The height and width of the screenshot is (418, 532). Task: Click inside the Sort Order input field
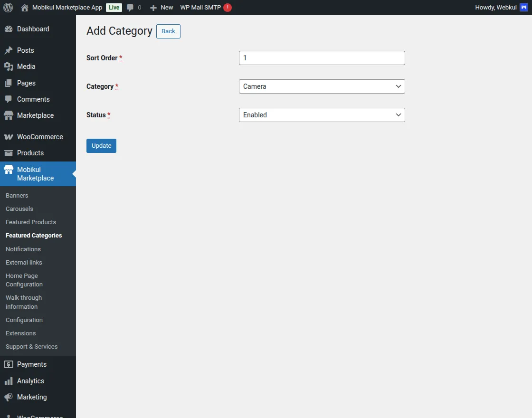(x=322, y=57)
